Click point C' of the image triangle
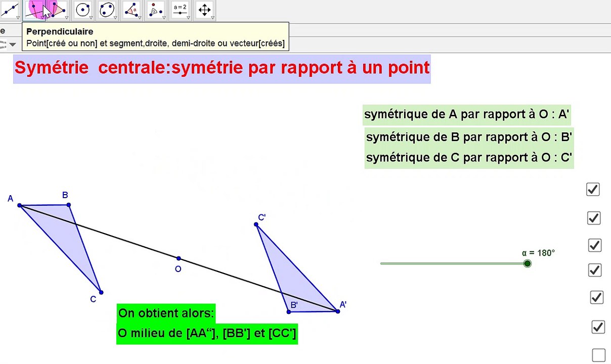This screenshot has height=364, width=611. click(x=256, y=224)
